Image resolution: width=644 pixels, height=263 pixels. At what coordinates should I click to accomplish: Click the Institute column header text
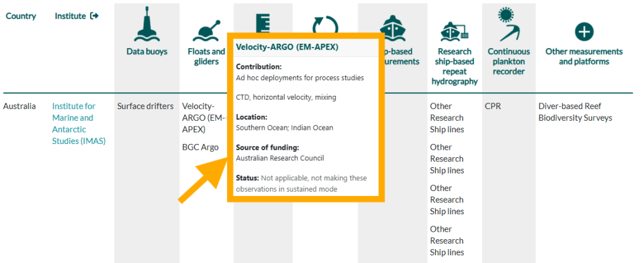click(x=70, y=16)
